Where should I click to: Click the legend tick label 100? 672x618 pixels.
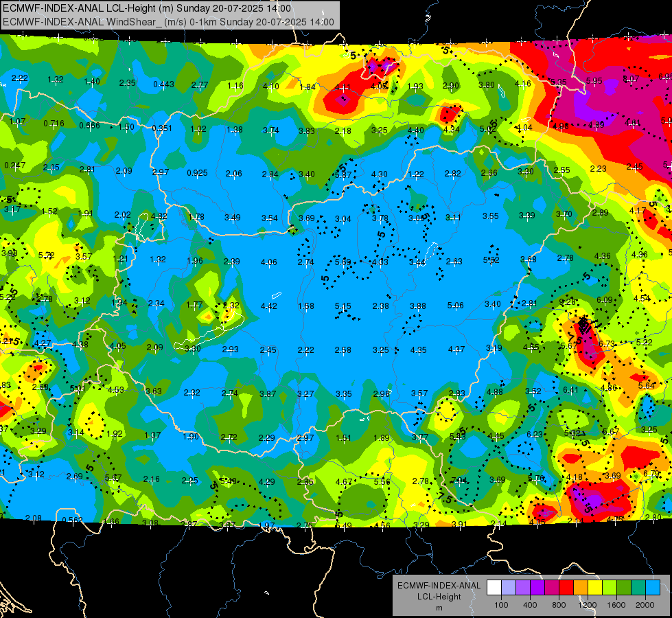pyautogui.click(x=501, y=605)
